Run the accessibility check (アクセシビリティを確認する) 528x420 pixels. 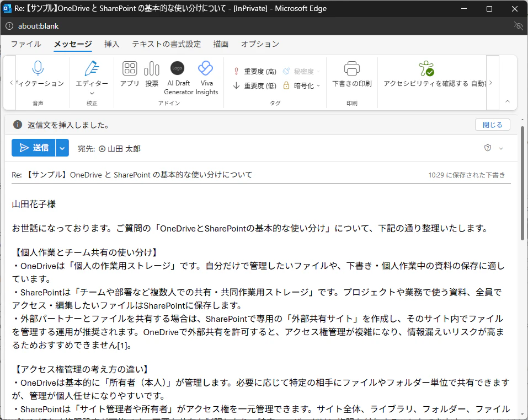click(x=425, y=74)
